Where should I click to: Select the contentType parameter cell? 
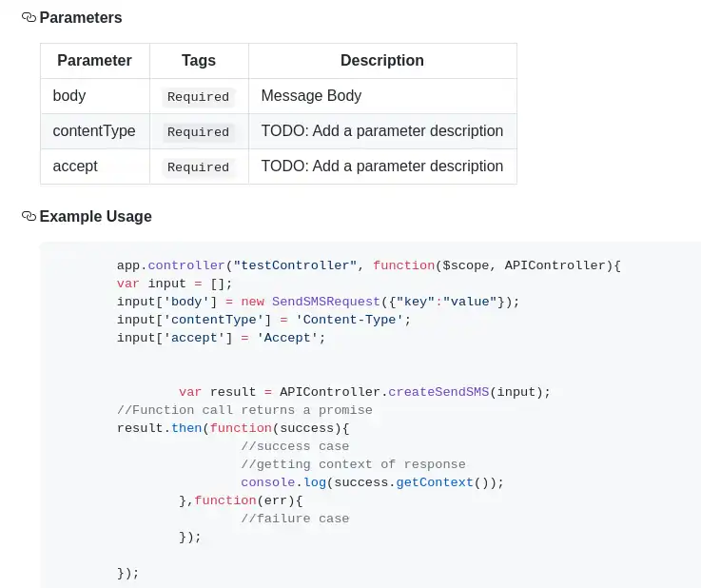[94, 130]
